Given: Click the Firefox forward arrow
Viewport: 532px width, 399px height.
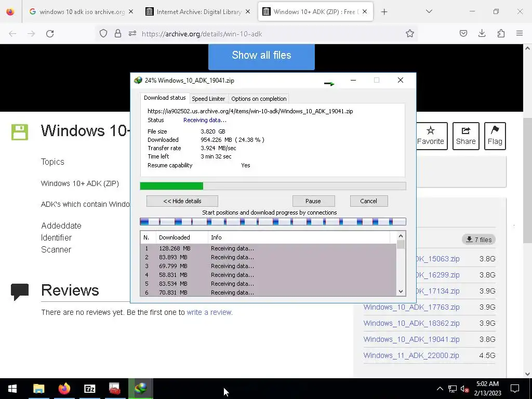Looking at the screenshot, I should click(31, 34).
